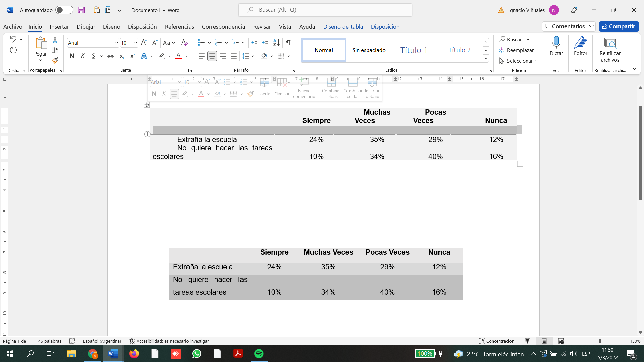Viewport: 644px width, 362px height.
Task: Open the font size dropdown
Action: 136,43
